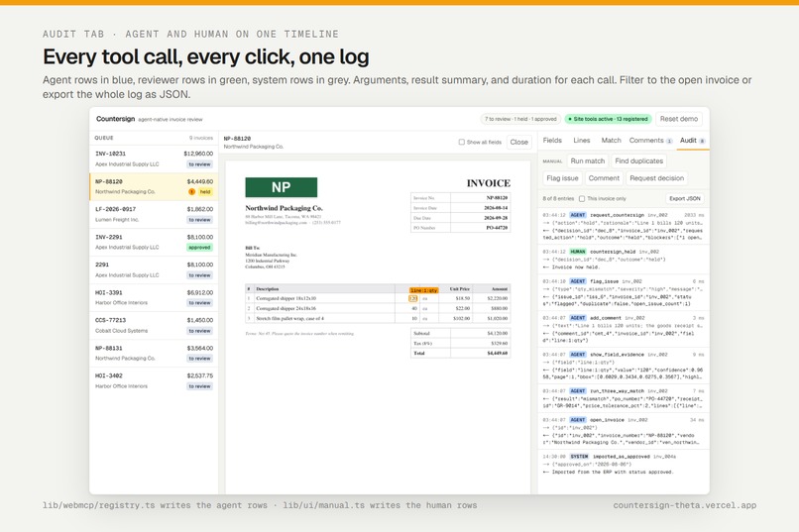This screenshot has height=532, width=799.
Task: Click the highlighted line:1:qty label
Action: [423, 289]
